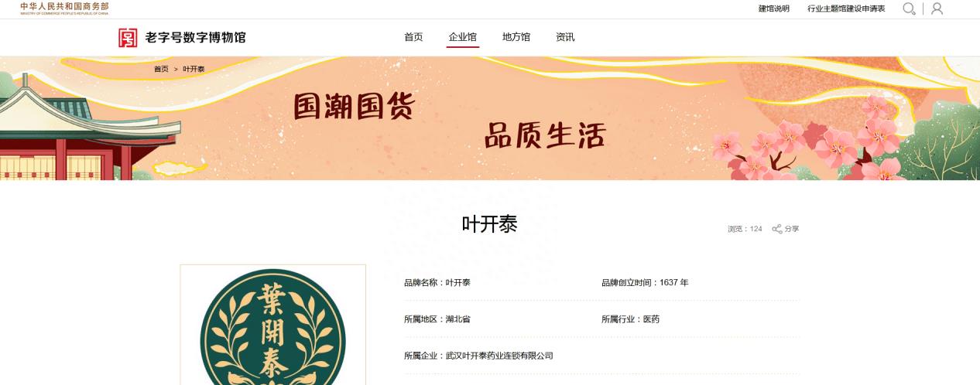Select 武汉叶开泰药业连锁有限公司 company text
Viewport: 980px width, 385px height.
tap(499, 356)
